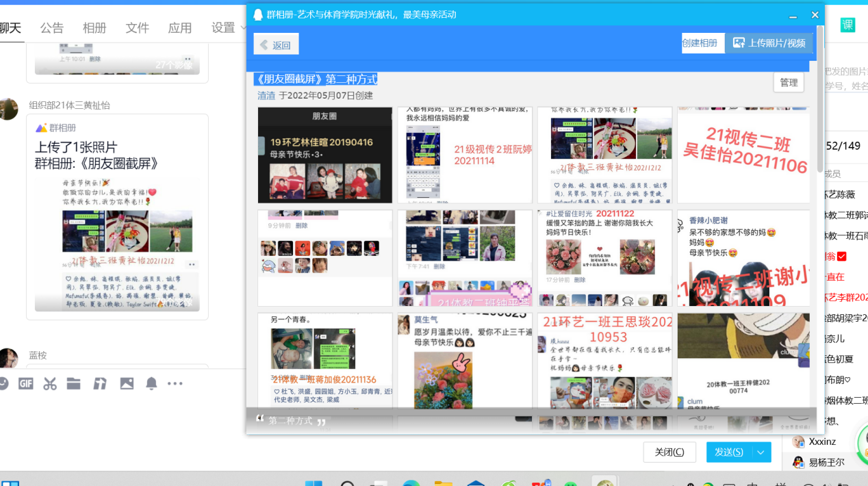The image size is (868, 486).
Task: Click sender name 组织部21体三黄祉怡
Action: pyautogui.click(x=69, y=105)
